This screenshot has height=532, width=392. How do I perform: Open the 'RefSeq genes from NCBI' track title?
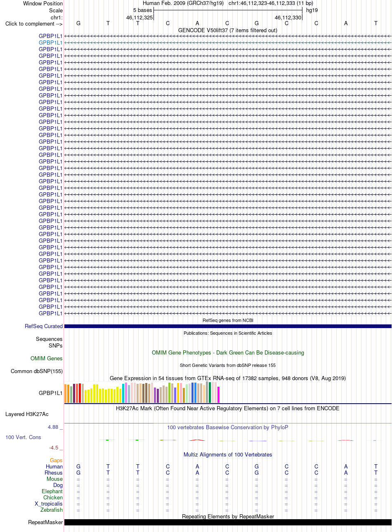[x=228, y=320]
